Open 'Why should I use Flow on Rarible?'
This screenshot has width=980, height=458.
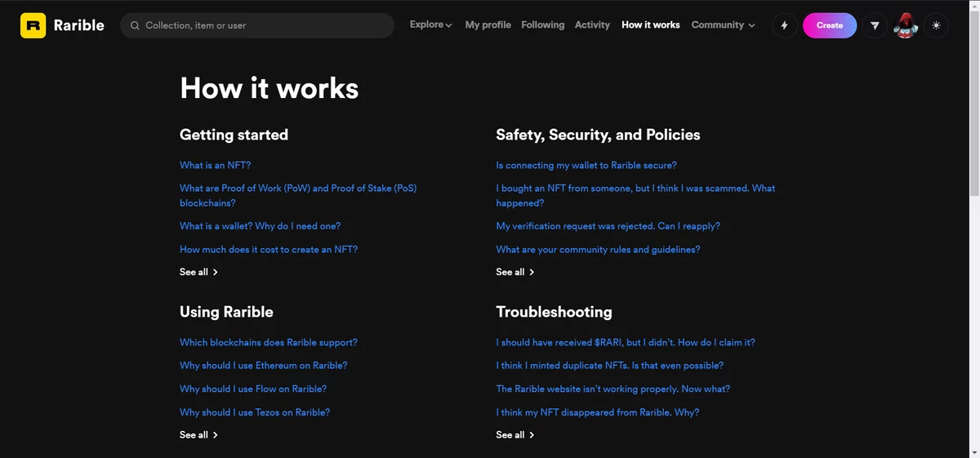click(253, 389)
